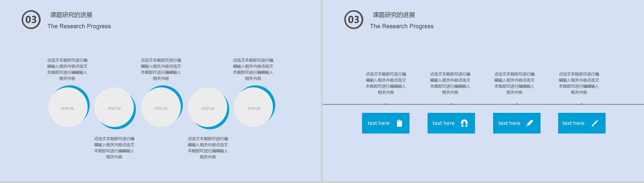The width and height of the screenshot is (644, 183).
Task: Select the STEP 04 circle
Action: (x=208, y=108)
